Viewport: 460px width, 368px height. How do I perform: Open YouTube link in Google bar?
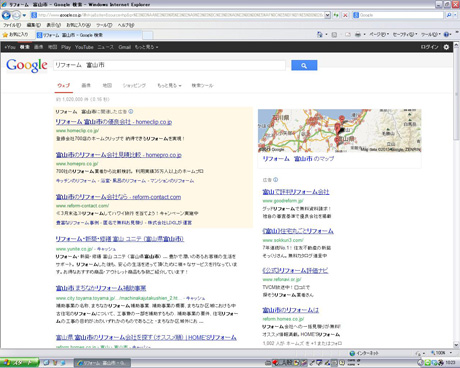pyautogui.click(x=84, y=47)
